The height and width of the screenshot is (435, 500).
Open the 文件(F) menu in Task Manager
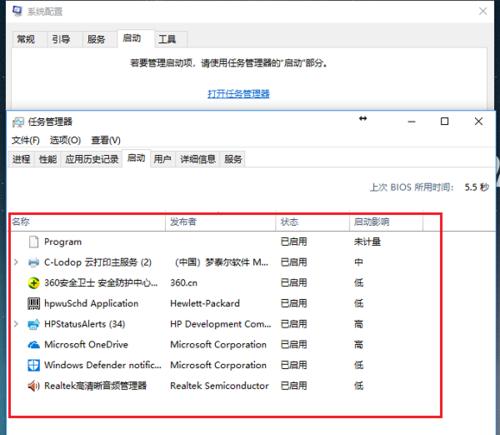[26, 140]
